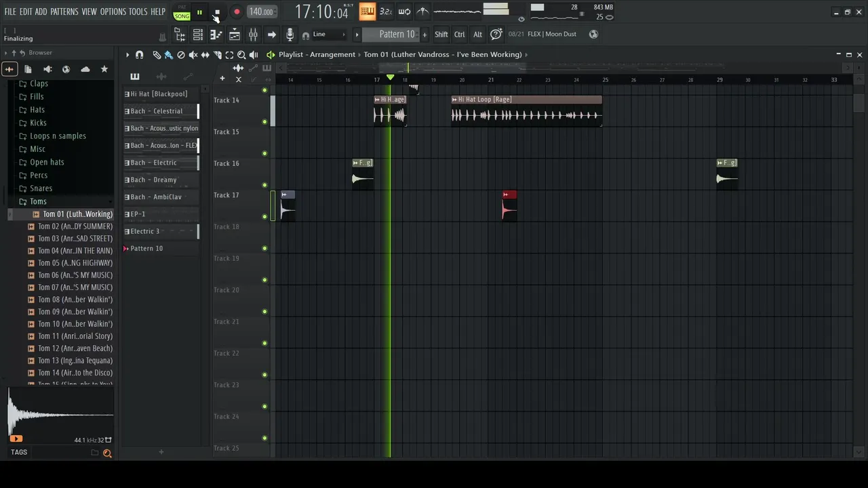This screenshot has width=868, height=488.
Task: Switch to browser plugin database icon
Action: [47, 69]
